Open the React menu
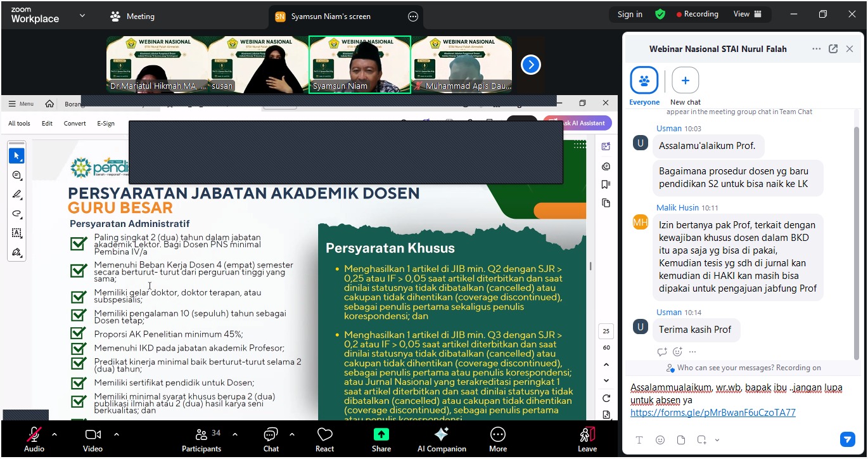 click(x=324, y=439)
